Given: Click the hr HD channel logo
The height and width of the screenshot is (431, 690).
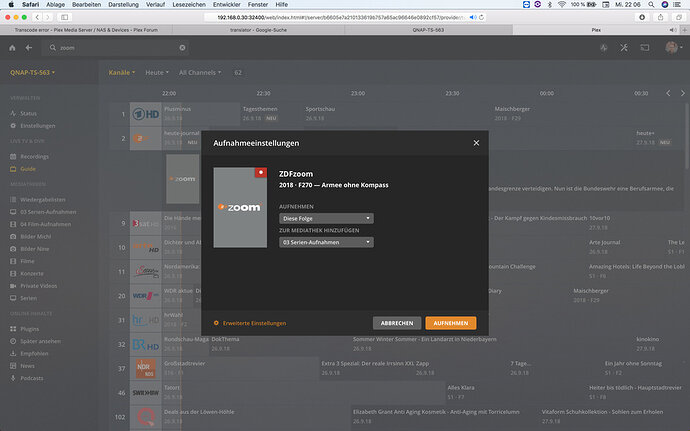Looking at the screenshot, I should [146, 320].
